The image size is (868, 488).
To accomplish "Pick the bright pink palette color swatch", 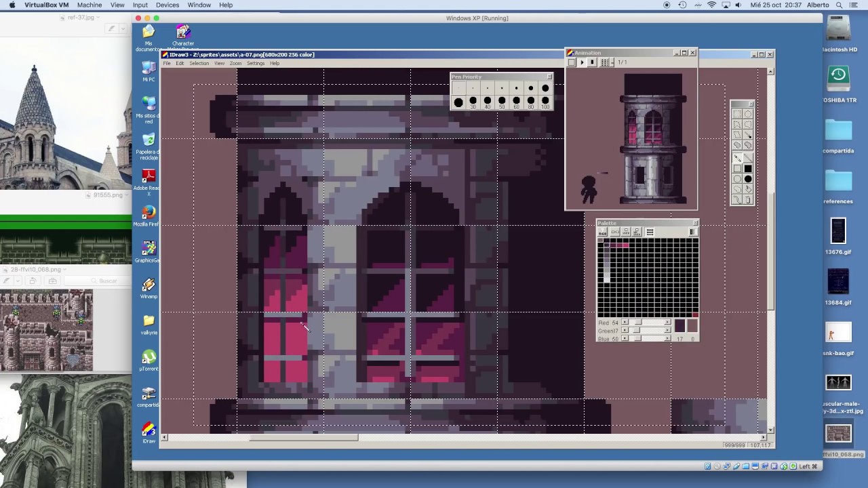I will 626,245.
